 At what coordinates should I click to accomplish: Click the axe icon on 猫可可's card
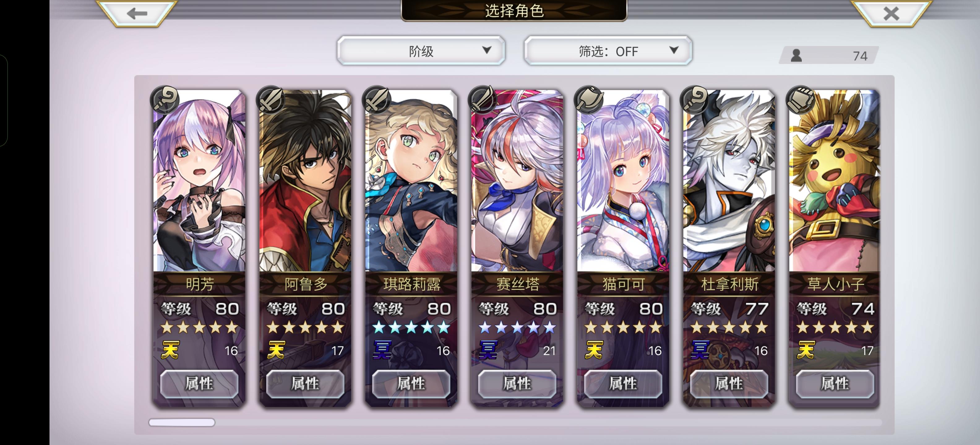tap(589, 100)
